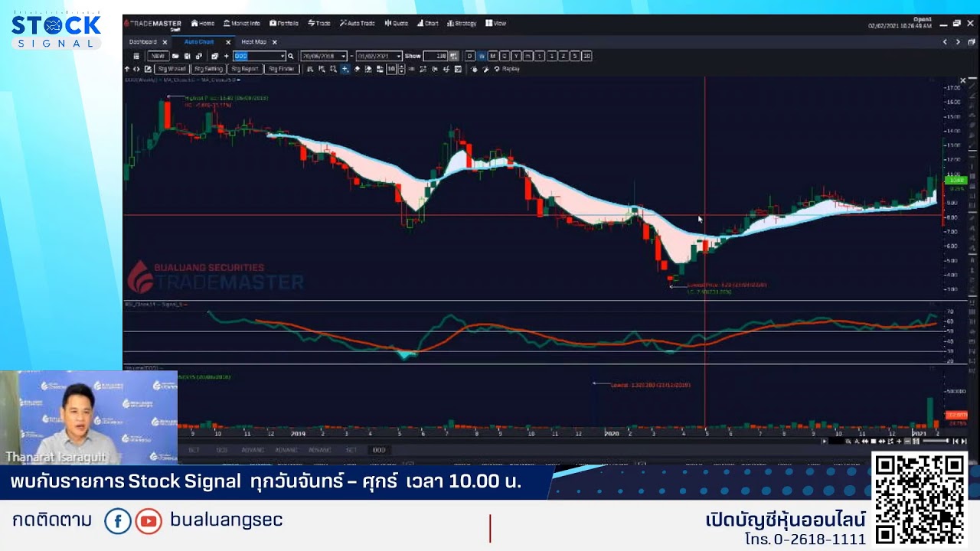Switch to the Dashboard tab
Screen dimensions: 980x551
click(x=143, y=42)
